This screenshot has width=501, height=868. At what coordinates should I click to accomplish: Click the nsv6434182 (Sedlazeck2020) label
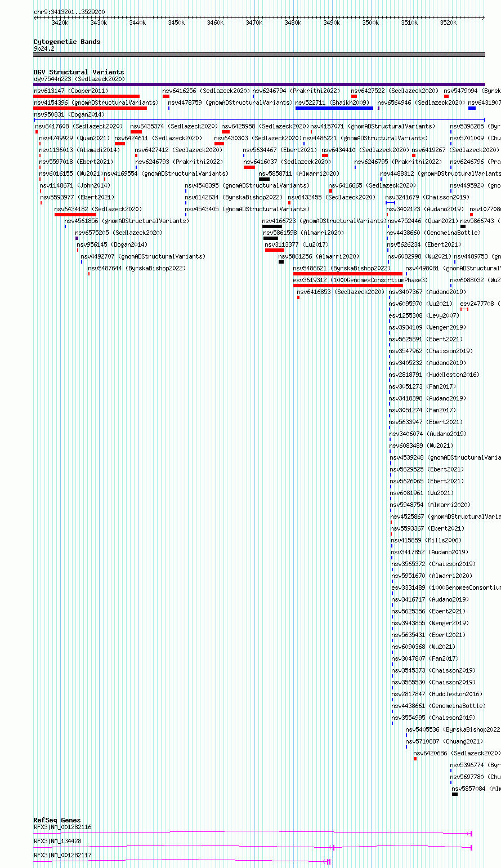(98, 209)
